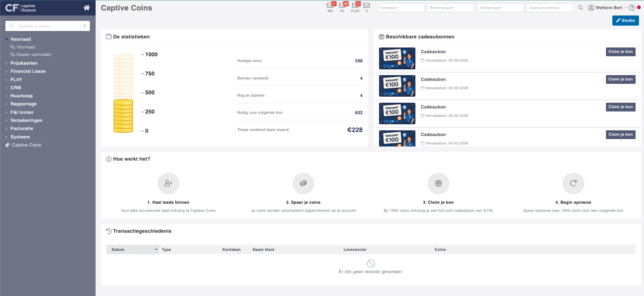
Task: Click the refresh icon in menu search
Action: [x=85, y=26]
